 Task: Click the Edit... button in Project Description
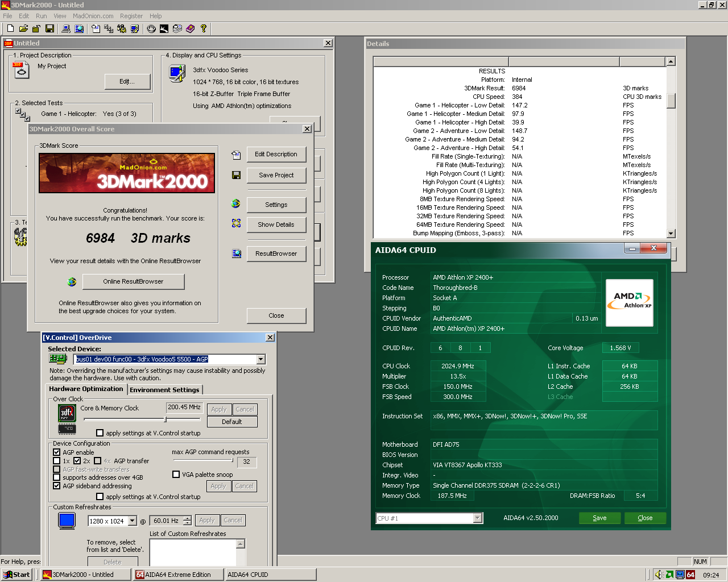coord(127,82)
